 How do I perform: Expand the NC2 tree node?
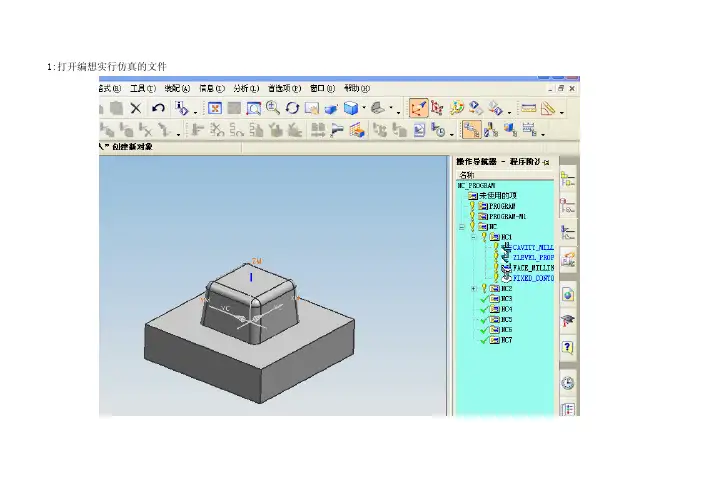coord(473,288)
